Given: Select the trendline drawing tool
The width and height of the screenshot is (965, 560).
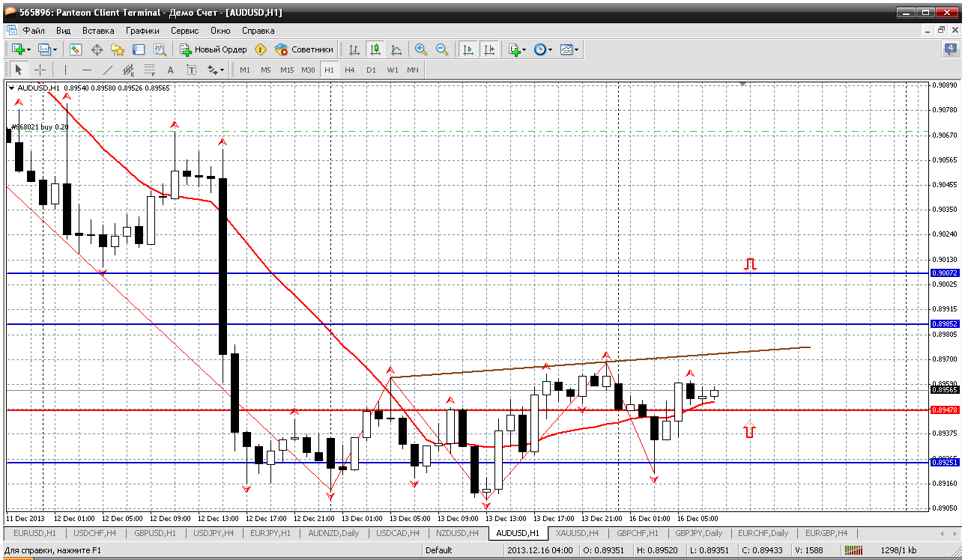Looking at the screenshot, I should 107,70.
